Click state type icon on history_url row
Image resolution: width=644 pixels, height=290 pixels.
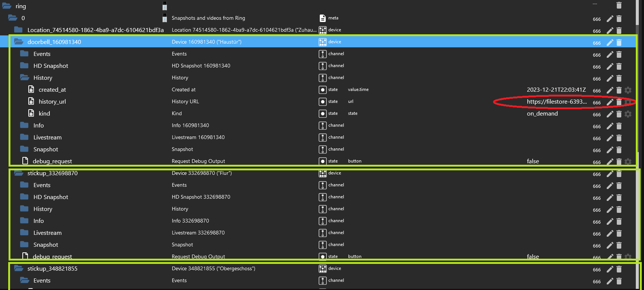point(323,101)
